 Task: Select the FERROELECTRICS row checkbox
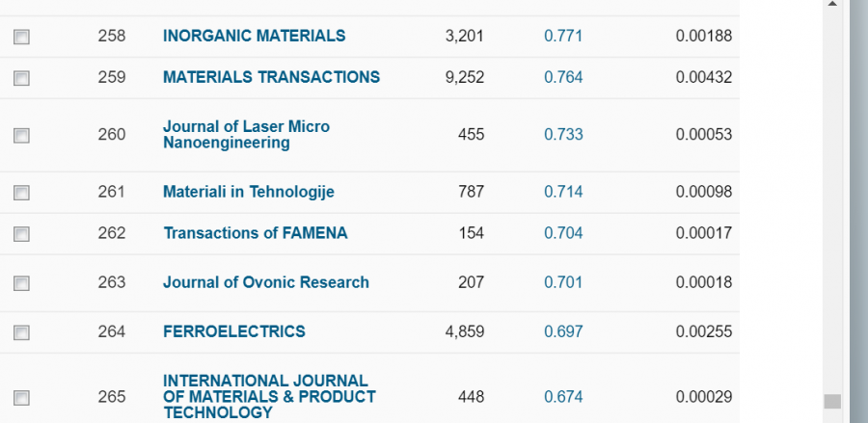click(x=21, y=332)
